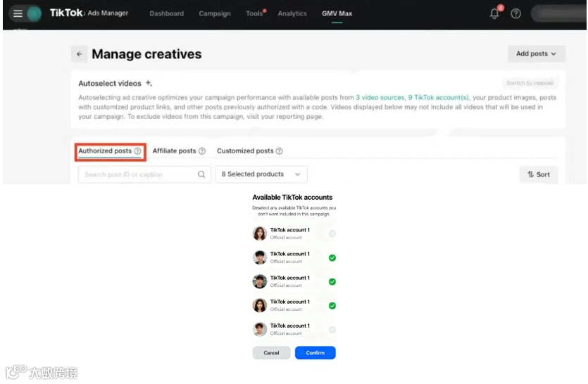The width and height of the screenshot is (588, 384).
Task: Open the 9 TikTok account(s) link
Action: 439,97
